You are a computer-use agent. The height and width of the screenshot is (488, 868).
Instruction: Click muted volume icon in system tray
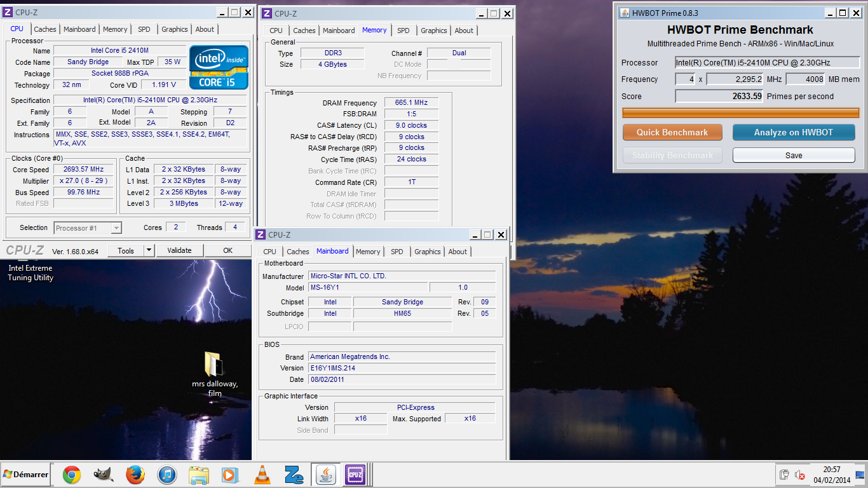(800, 475)
